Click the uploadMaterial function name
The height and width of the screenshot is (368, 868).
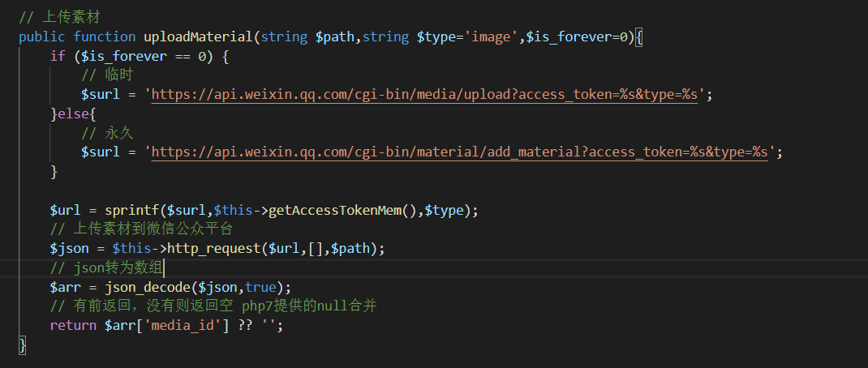(x=198, y=37)
